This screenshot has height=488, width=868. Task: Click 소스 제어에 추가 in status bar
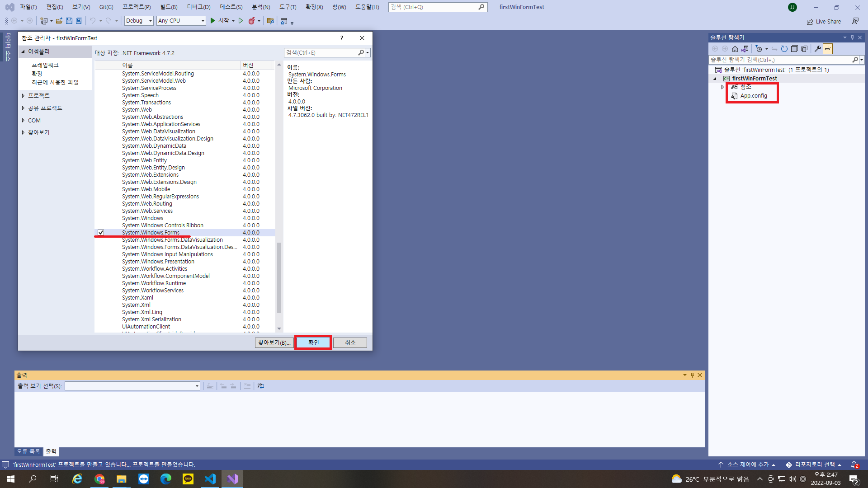point(747,465)
